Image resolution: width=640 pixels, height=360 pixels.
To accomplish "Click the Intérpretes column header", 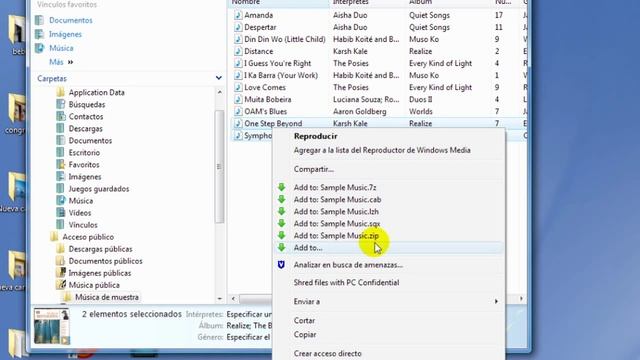I will click(x=350, y=2).
